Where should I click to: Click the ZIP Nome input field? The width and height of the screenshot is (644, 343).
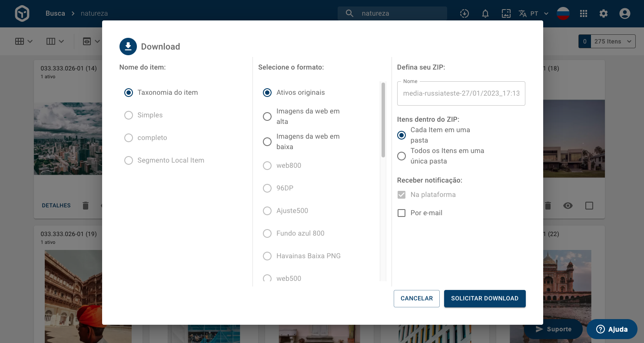pyautogui.click(x=461, y=93)
